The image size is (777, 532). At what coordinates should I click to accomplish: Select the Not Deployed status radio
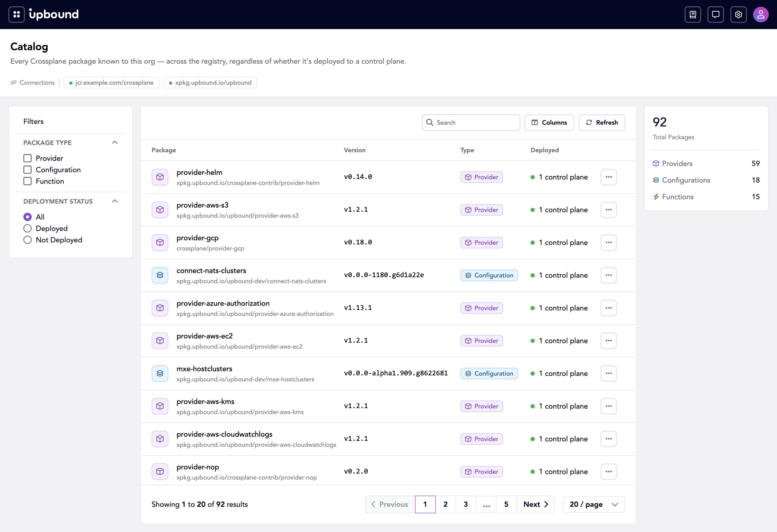28,240
